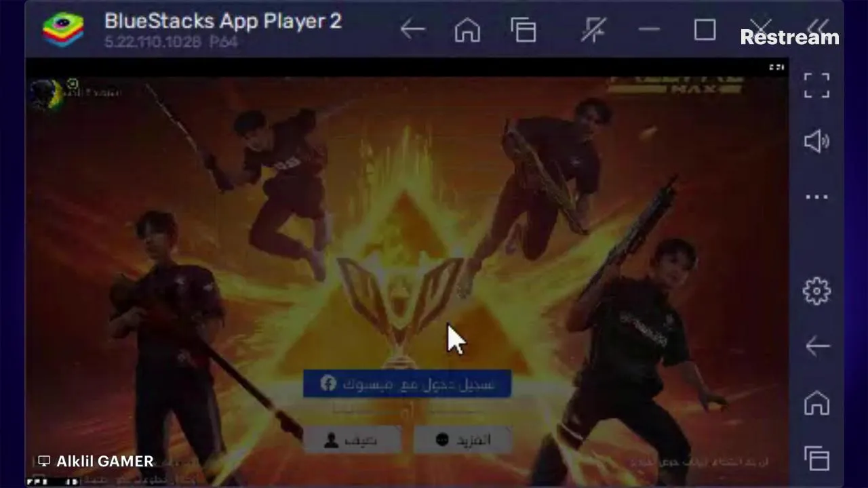Log in with the blue Facebook button

(x=407, y=384)
